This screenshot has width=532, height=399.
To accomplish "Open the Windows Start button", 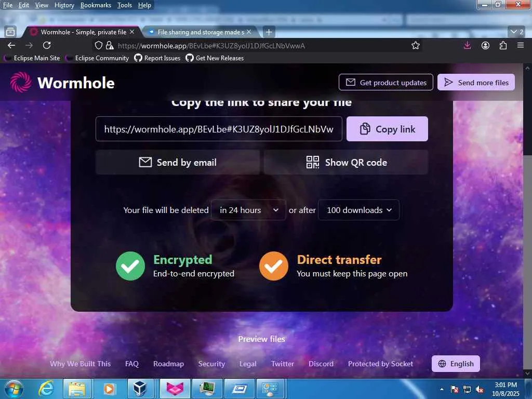I will (x=14, y=389).
